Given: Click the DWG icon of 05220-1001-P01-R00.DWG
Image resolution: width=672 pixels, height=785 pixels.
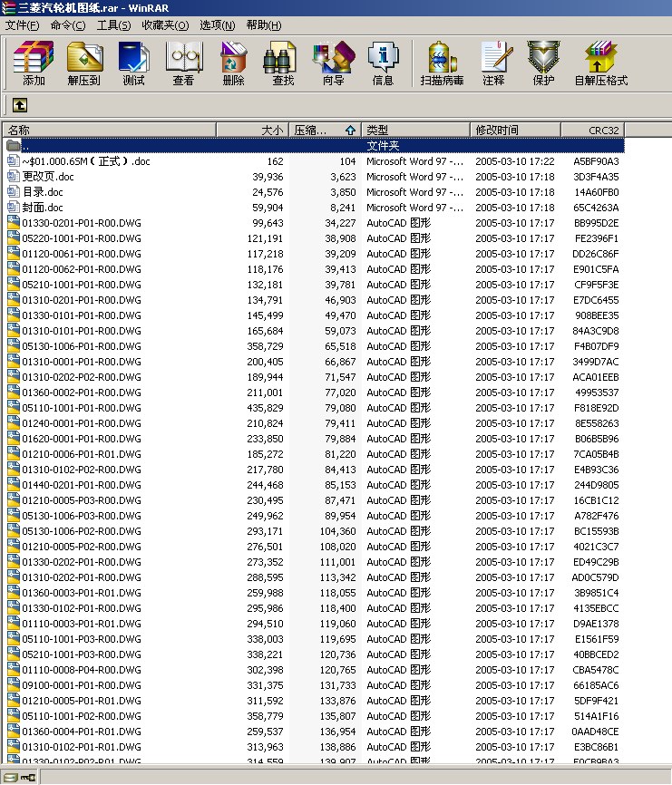Looking at the screenshot, I should coord(14,238).
